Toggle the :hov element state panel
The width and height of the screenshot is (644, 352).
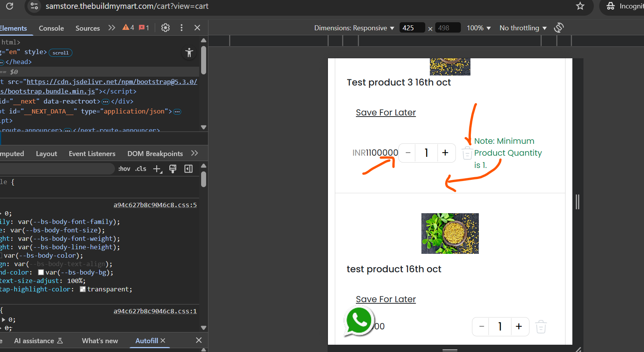click(x=124, y=169)
